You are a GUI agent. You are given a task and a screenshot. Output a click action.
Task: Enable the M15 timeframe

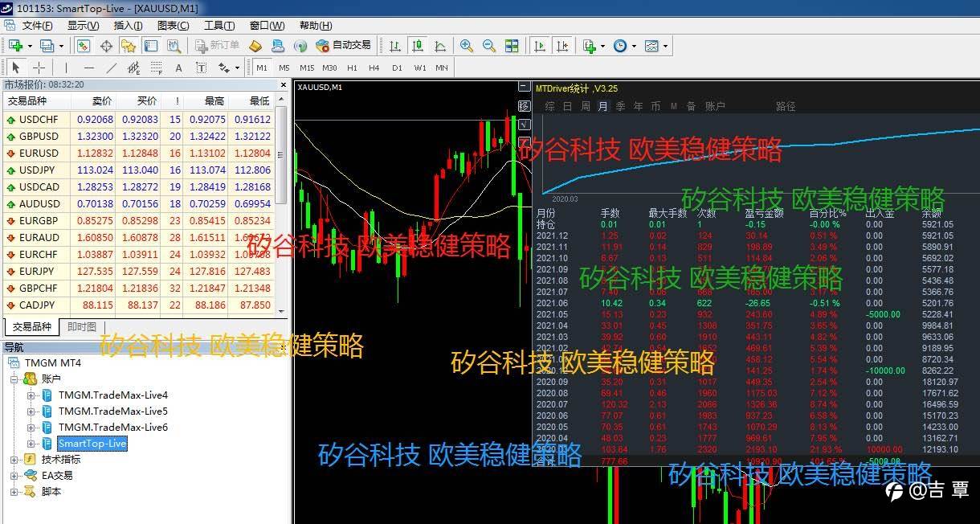307,68
